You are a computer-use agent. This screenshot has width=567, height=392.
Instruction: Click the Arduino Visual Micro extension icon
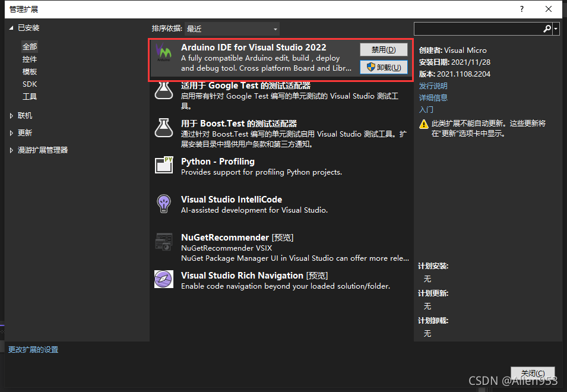click(163, 52)
